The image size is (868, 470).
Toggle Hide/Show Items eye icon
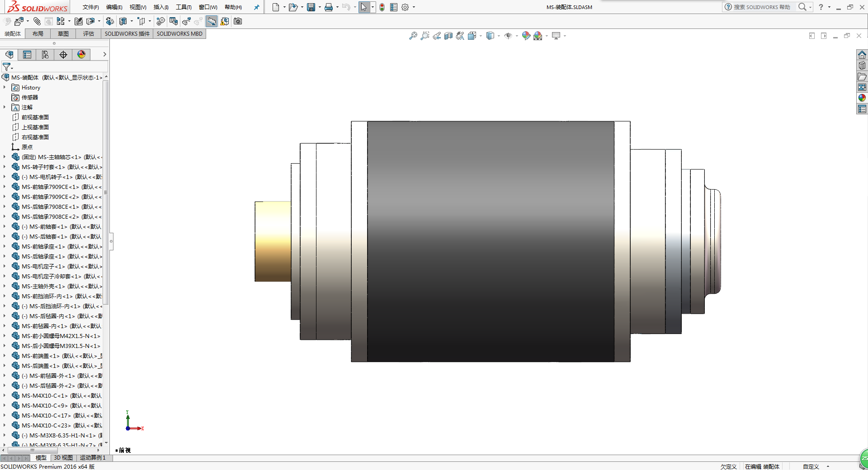[x=508, y=36]
